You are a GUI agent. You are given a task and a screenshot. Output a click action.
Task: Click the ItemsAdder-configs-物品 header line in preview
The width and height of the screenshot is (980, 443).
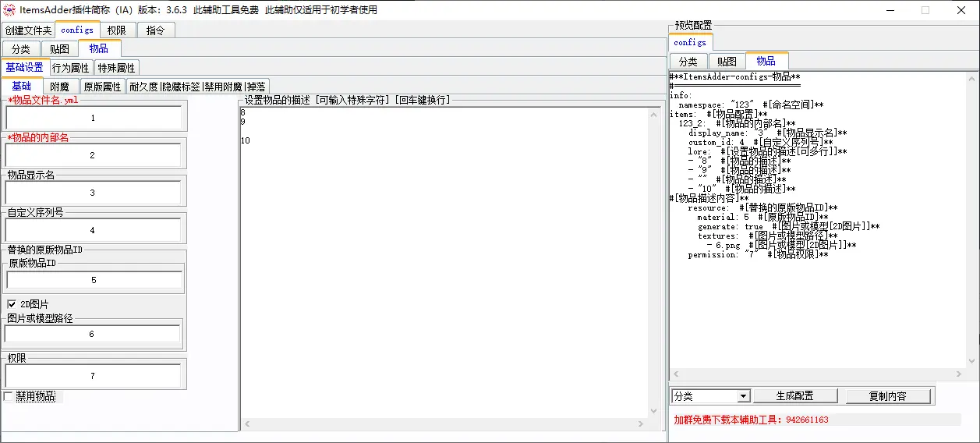point(735,76)
